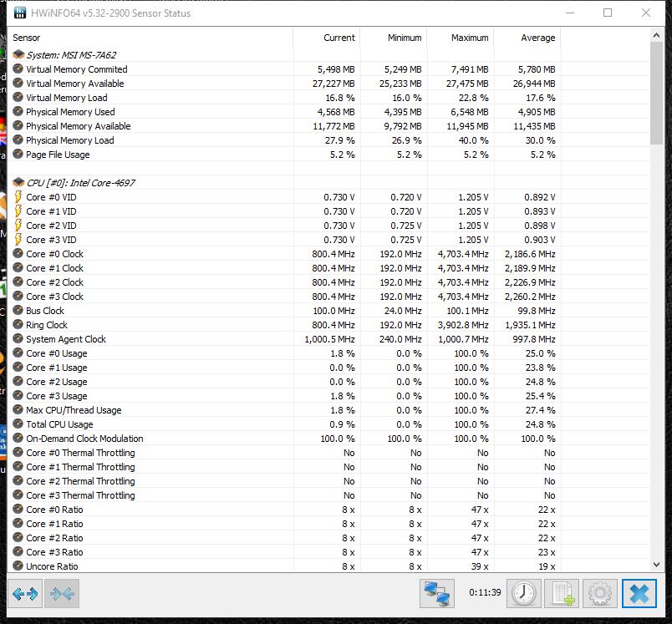The width and height of the screenshot is (672, 624).
Task: Click the System: MSI MS-7A62 group icon
Action: click(x=18, y=54)
